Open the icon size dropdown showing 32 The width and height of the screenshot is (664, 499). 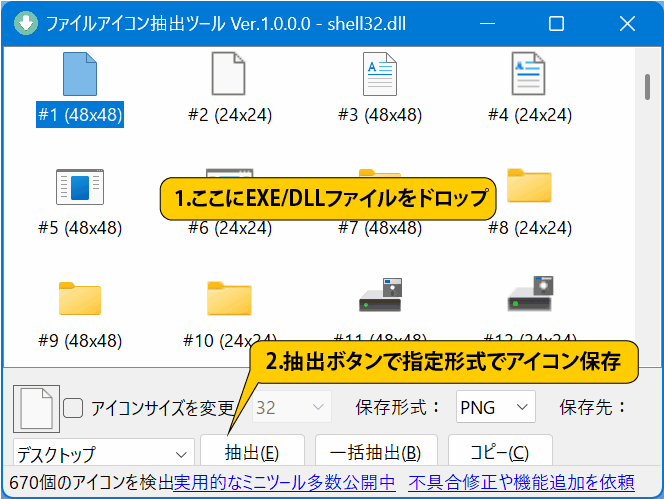click(x=292, y=408)
